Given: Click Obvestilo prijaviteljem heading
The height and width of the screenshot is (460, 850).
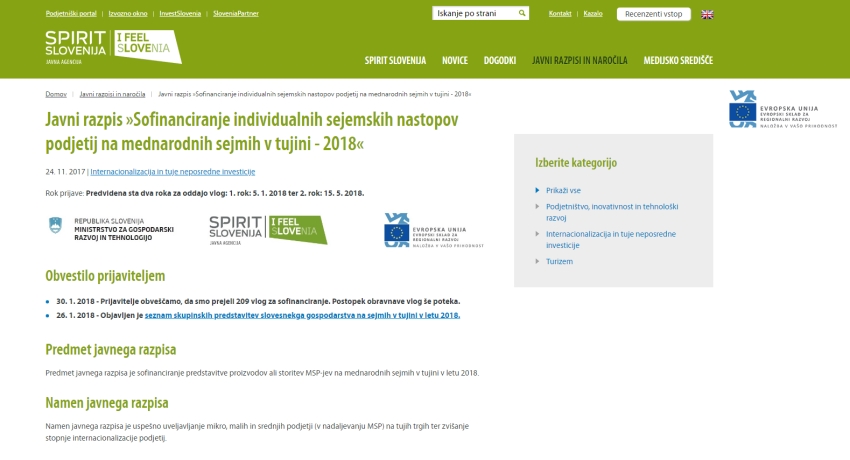Looking at the screenshot, I should tap(105, 276).
